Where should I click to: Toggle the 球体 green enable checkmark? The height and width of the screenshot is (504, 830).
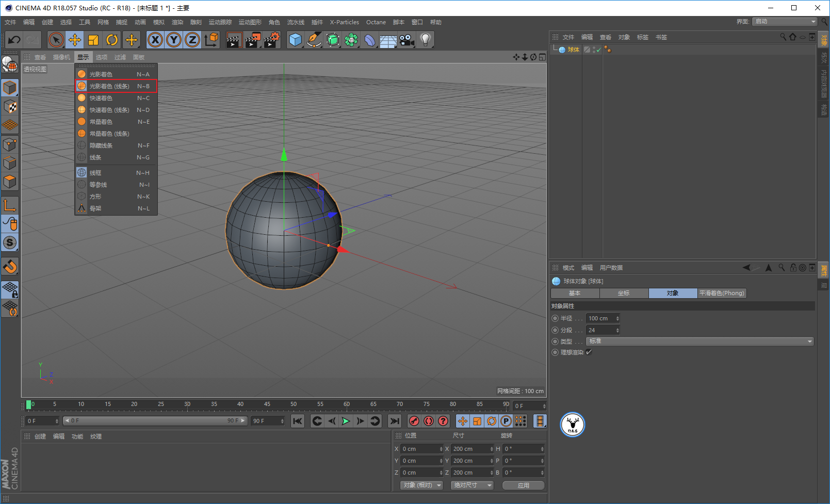pyautogui.click(x=598, y=50)
